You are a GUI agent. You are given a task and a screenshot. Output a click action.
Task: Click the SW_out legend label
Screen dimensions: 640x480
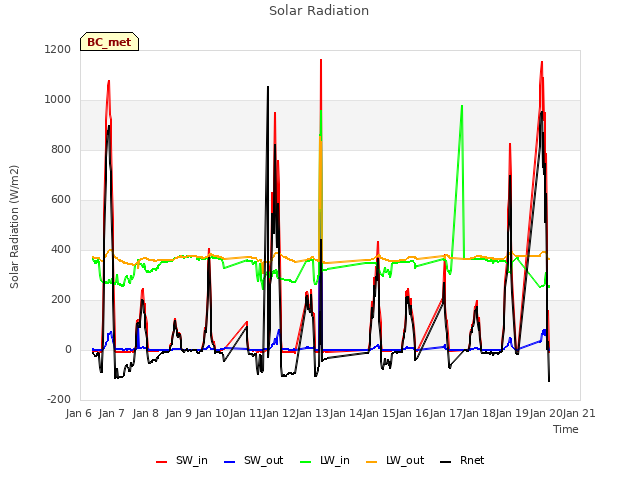tap(264, 461)
